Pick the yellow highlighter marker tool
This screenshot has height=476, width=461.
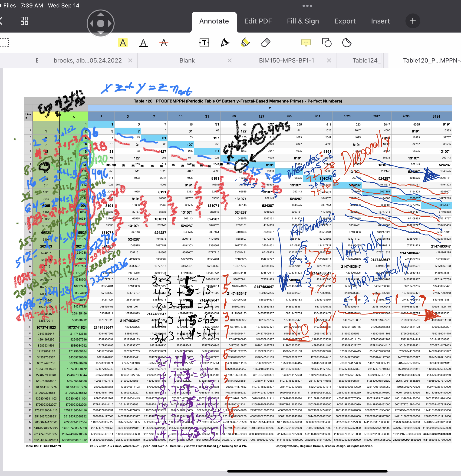coord(245,43)
